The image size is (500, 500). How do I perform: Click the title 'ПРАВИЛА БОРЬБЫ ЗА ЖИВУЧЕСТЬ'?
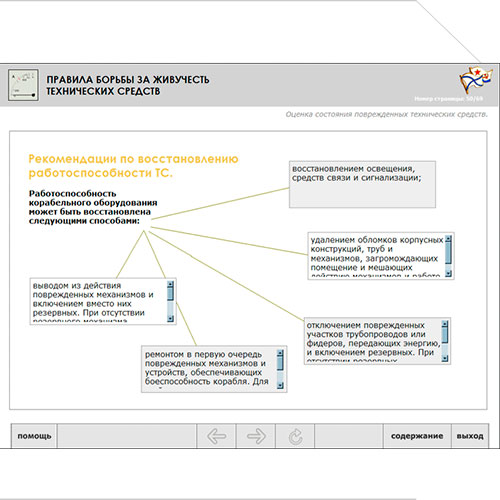tap(128, 80)
